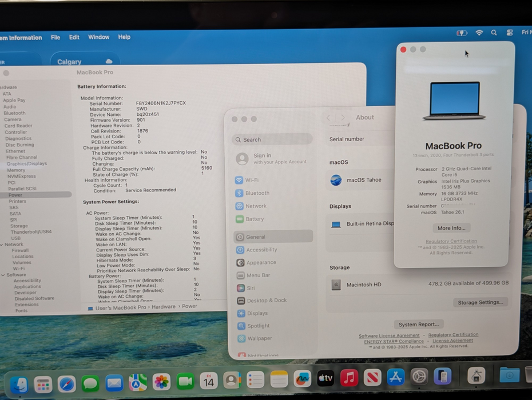Select Graphics/Displays in System Information sidebar
The image size is (532, 400).
(x=27, y=164)
